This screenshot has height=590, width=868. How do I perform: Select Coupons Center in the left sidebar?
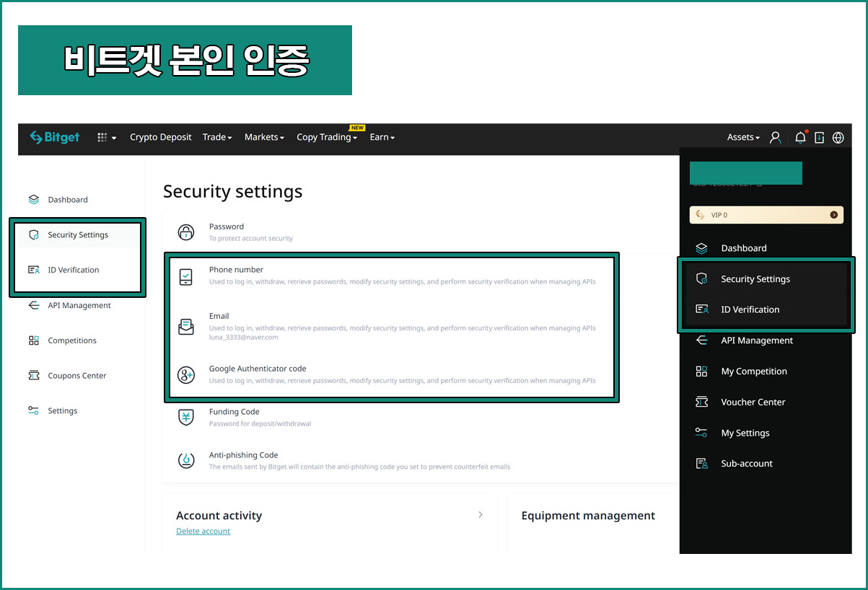tap(77, 376)
